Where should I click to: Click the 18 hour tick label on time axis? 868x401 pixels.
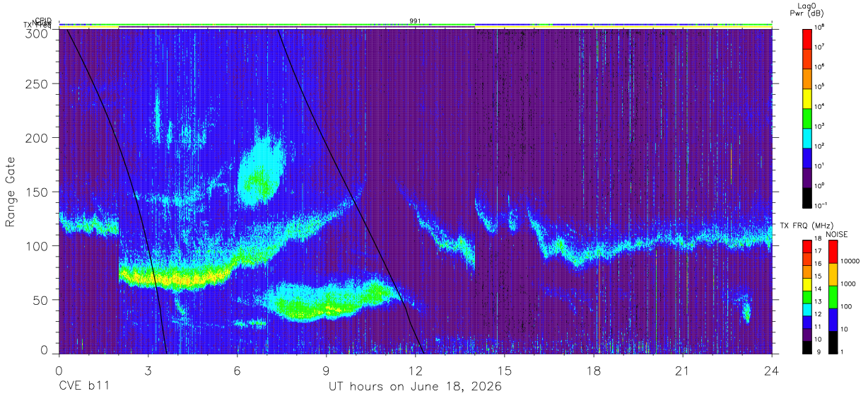tap(594, 370)
